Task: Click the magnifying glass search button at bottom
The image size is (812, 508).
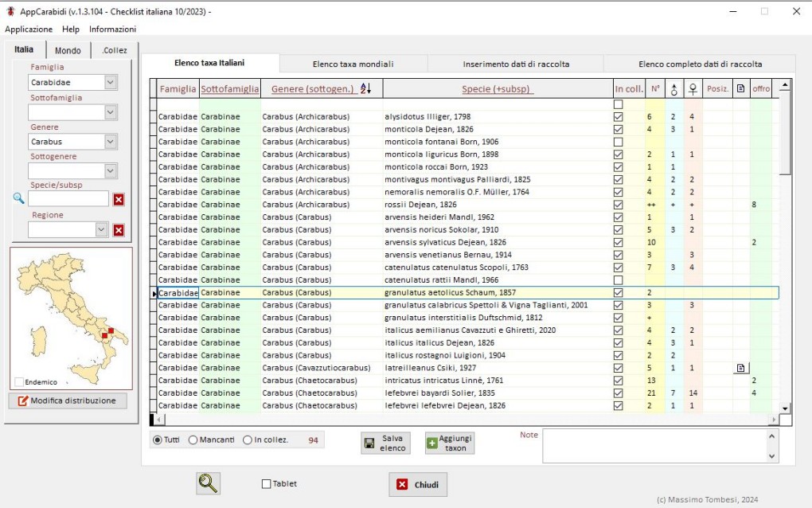Action: coord(209,483)
